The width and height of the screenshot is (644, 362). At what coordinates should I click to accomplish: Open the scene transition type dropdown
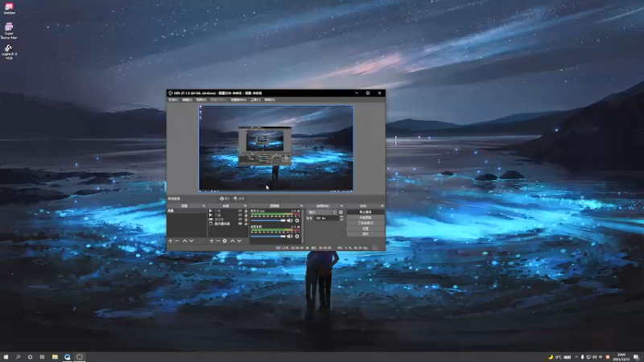tap(322, 212)
